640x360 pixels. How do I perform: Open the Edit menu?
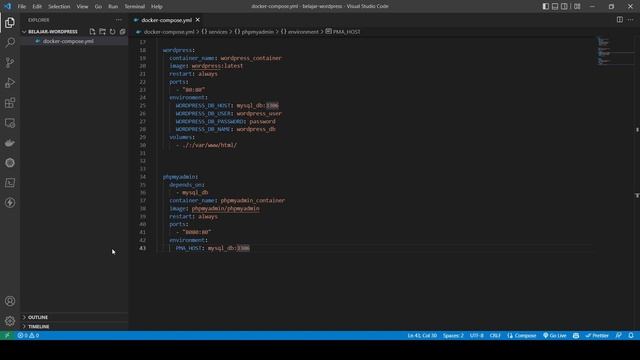37,7
